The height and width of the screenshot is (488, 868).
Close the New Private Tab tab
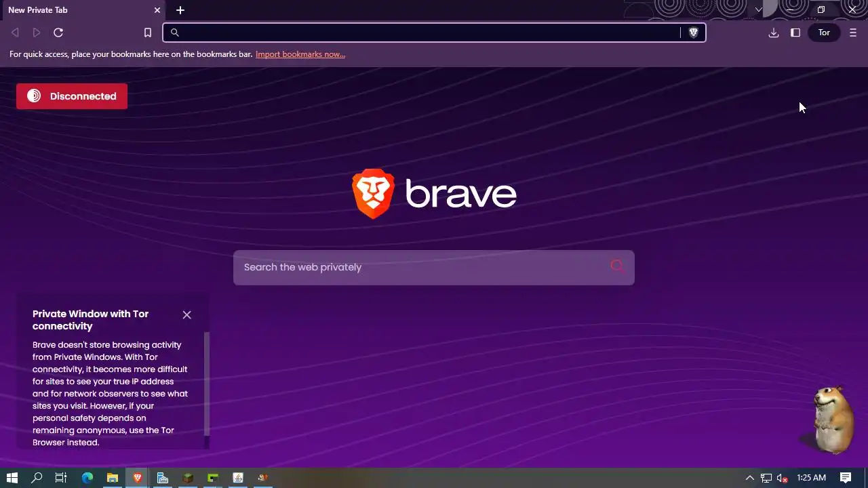click(157, 10)
